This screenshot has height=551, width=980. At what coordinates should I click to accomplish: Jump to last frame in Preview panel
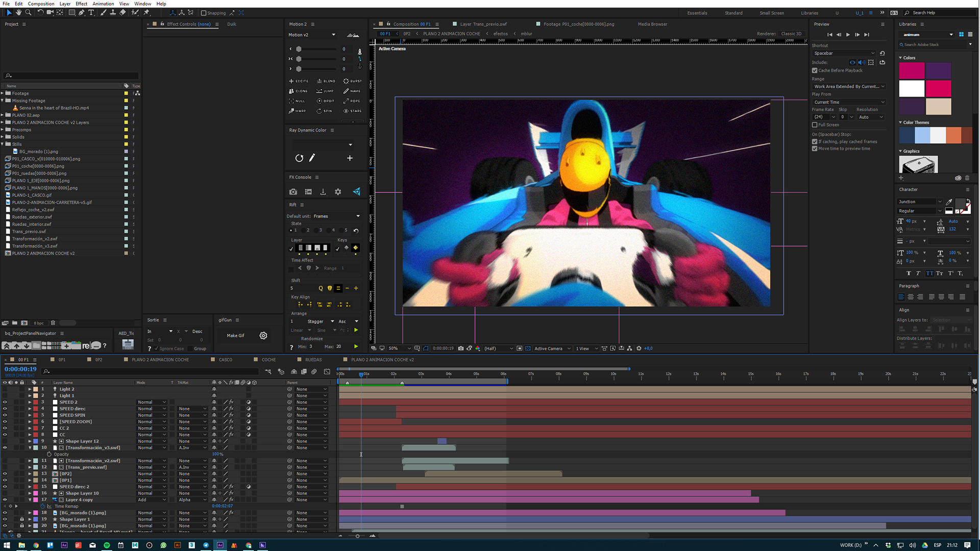pyautogui.click(x=867, y=35)
